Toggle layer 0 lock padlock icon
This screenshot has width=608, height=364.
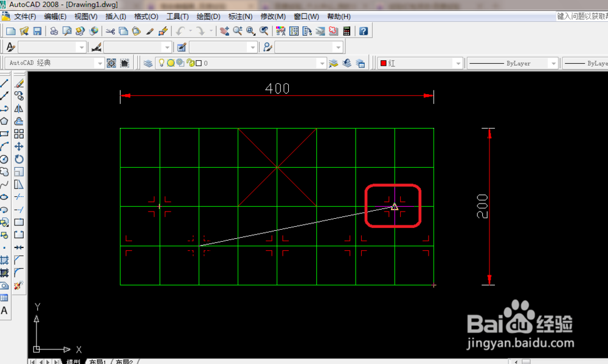coord(190,63)
